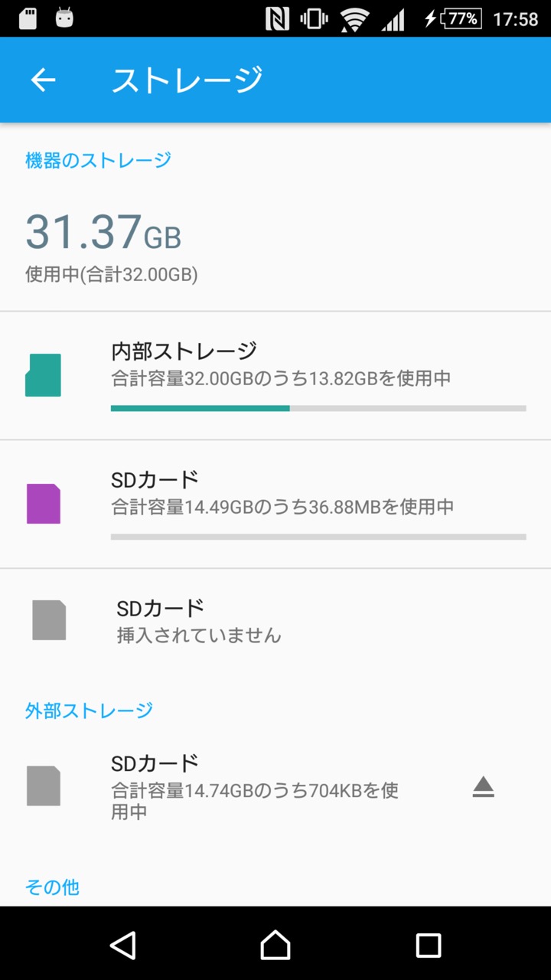This screenshot has height=980, width=551.
Task: Open external SDカード with 14.74GB capacity
Action: click(x=275, y=786)
